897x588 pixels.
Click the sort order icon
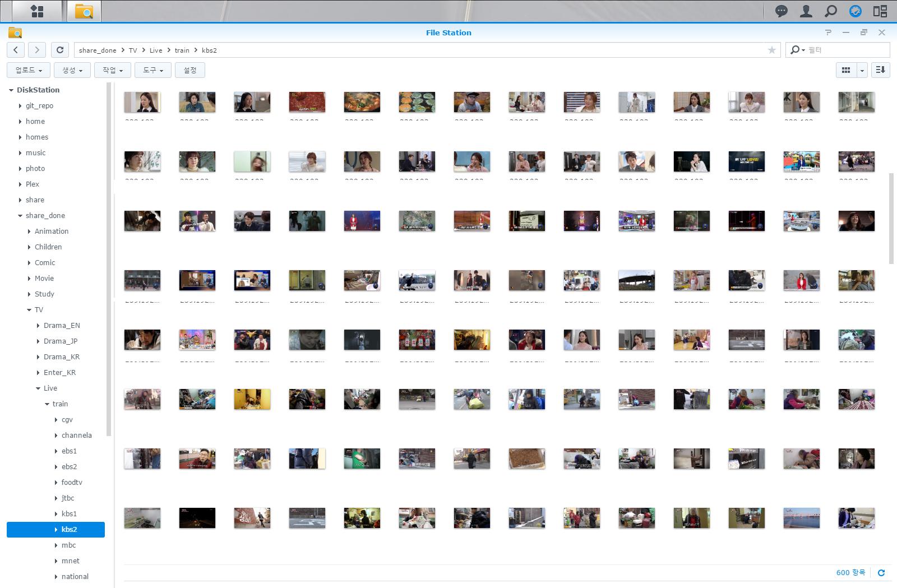880,70
